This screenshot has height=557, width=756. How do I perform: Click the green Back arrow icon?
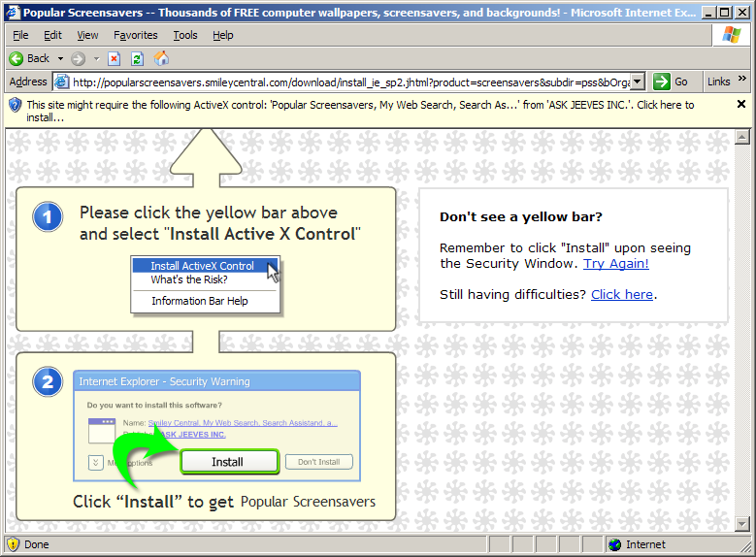coord(16,59)
